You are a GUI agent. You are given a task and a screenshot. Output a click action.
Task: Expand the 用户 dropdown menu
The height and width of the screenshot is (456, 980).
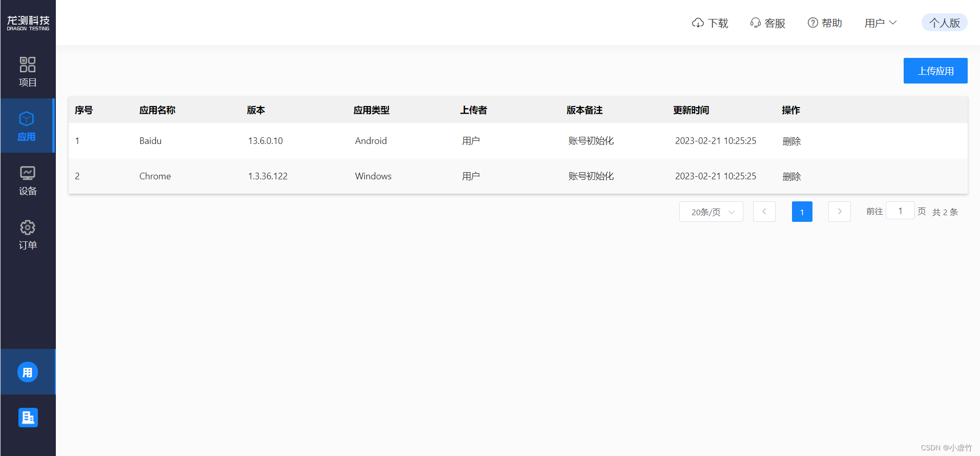click(x=881, y=23)
